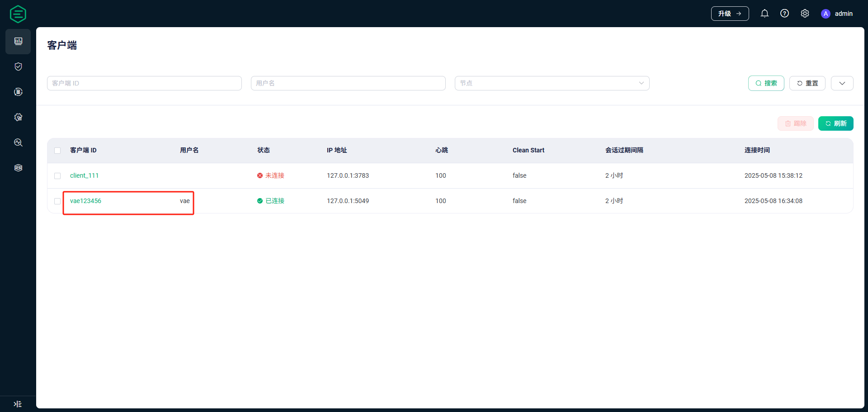868x412 pixels.
Task: Click the 心跳 column header
Action: 441,150
